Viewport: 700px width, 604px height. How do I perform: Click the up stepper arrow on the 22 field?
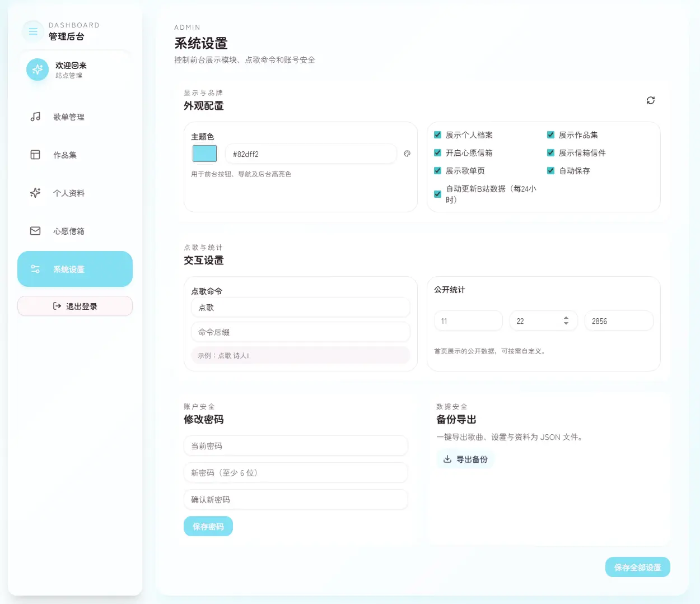[566, 317]
